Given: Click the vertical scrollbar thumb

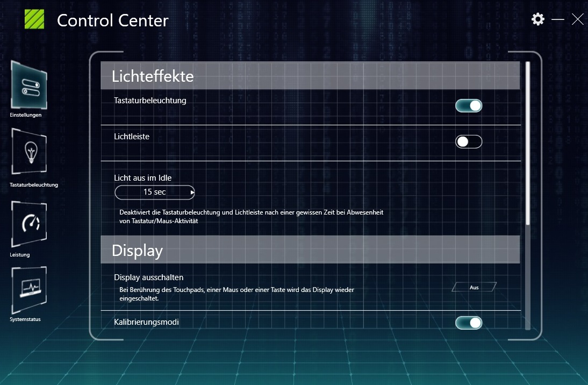Looking at the screenshot, I should pyautogui.click(x=528, y=144).
